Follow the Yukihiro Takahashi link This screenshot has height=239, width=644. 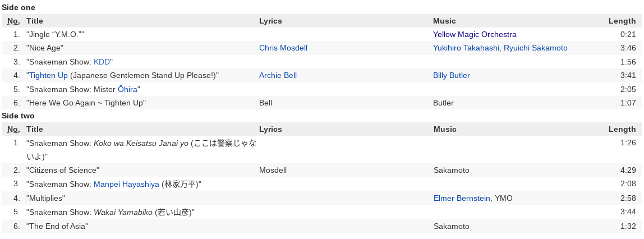tap(466, 48)
